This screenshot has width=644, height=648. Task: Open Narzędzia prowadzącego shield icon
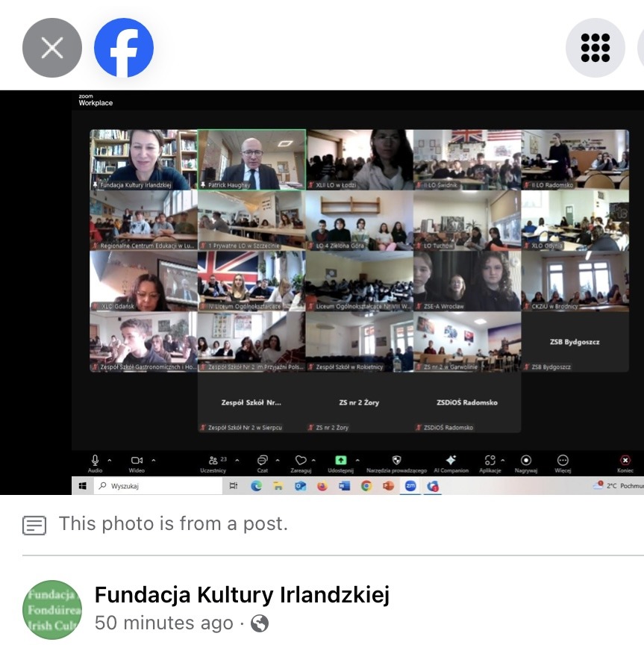click(x=396, y=461)
